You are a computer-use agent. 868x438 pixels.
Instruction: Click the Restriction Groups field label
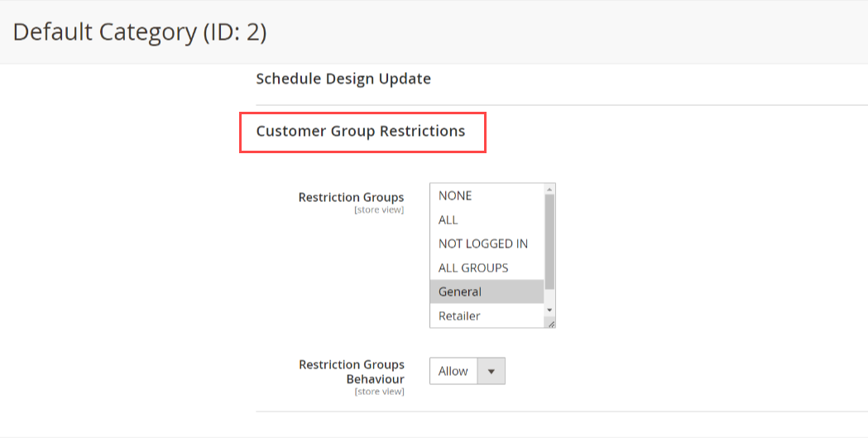(351, 198)
